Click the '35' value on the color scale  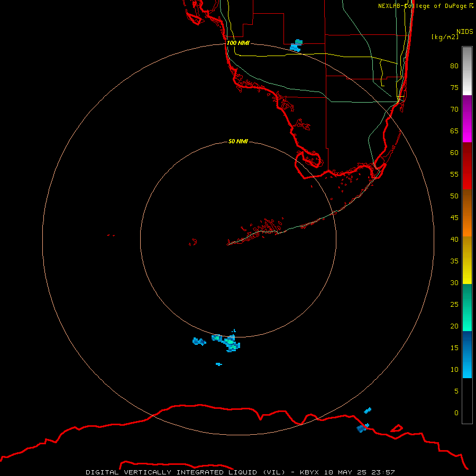(x=454, y=261)
